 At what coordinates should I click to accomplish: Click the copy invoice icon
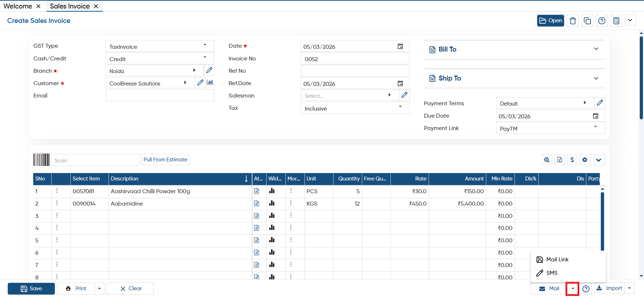[587, 21]
